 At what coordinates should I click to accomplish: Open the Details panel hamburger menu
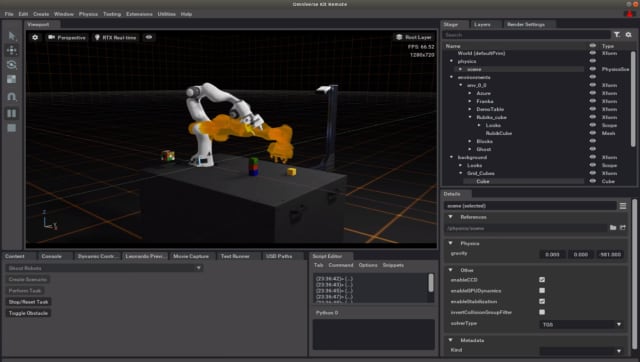click(623, 206)
